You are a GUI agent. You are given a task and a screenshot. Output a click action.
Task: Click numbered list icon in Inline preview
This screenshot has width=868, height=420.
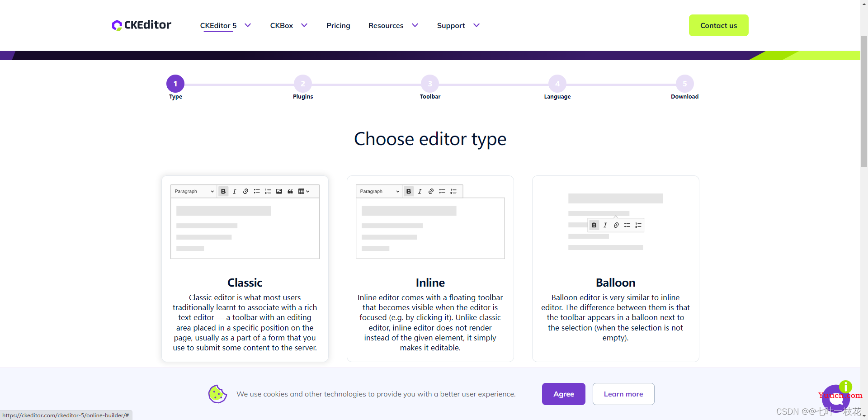click(453, 191)
